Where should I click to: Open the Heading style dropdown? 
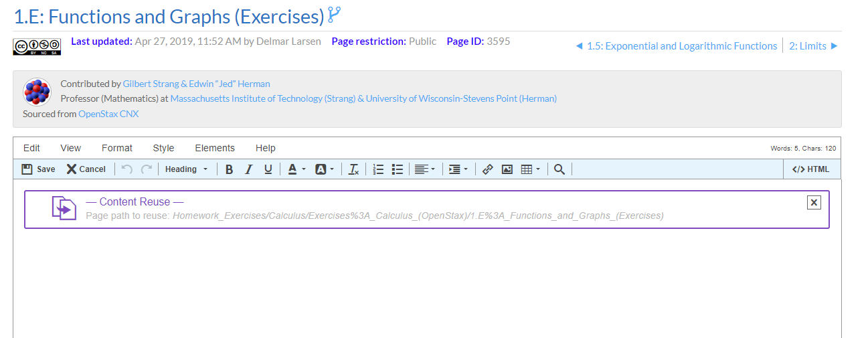[187, 169]
